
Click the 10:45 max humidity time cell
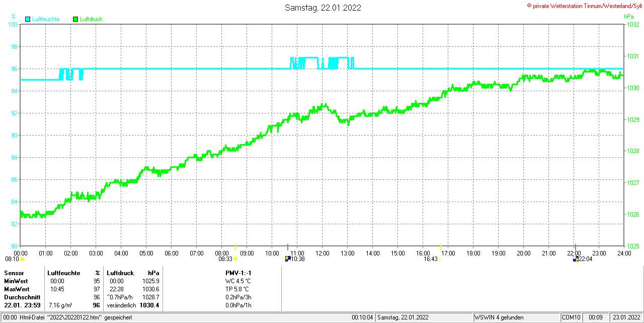tap(57, 289)
